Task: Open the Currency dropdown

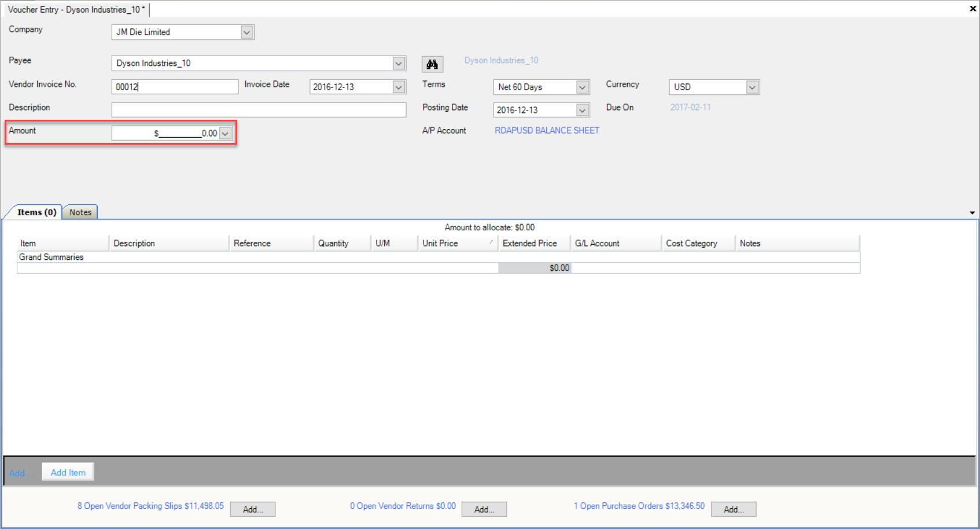Action: pos(752,87)
